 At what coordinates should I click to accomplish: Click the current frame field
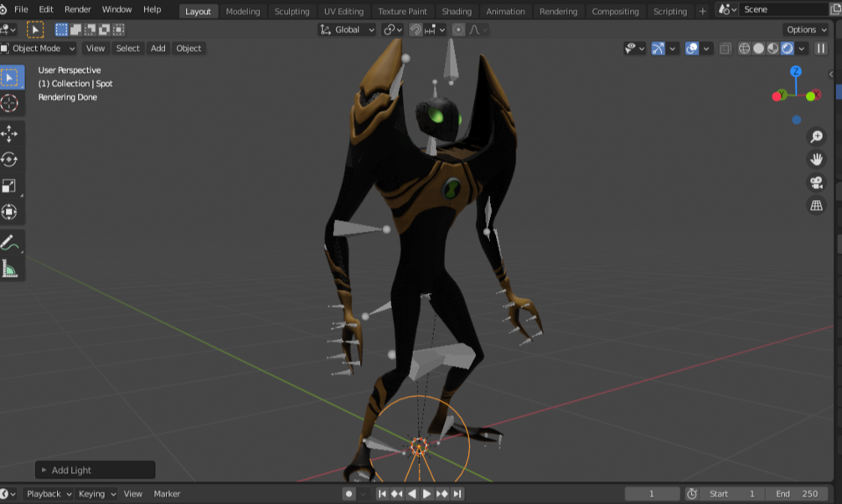(x=652, y=494)
